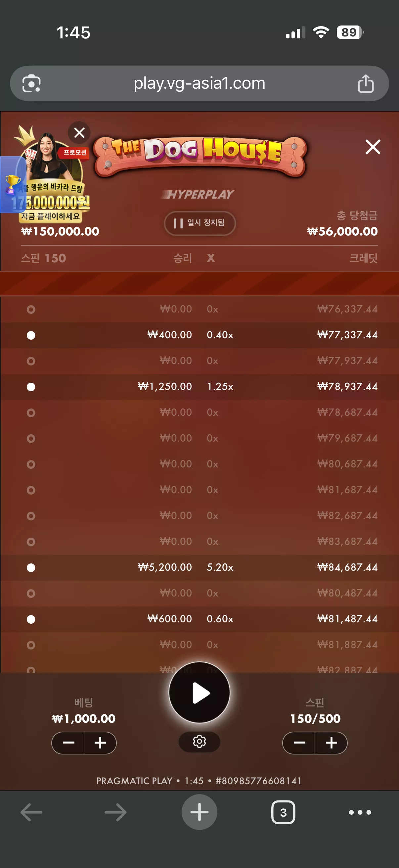Tap the Wi-Fi icon in status bar
This screenshot has width=399, height=868.
321,32
